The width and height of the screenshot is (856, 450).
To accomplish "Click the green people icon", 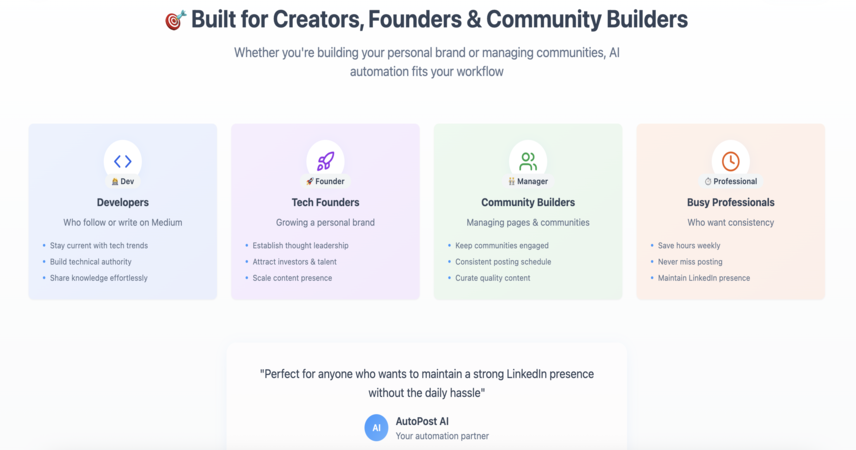I will 528,161.
